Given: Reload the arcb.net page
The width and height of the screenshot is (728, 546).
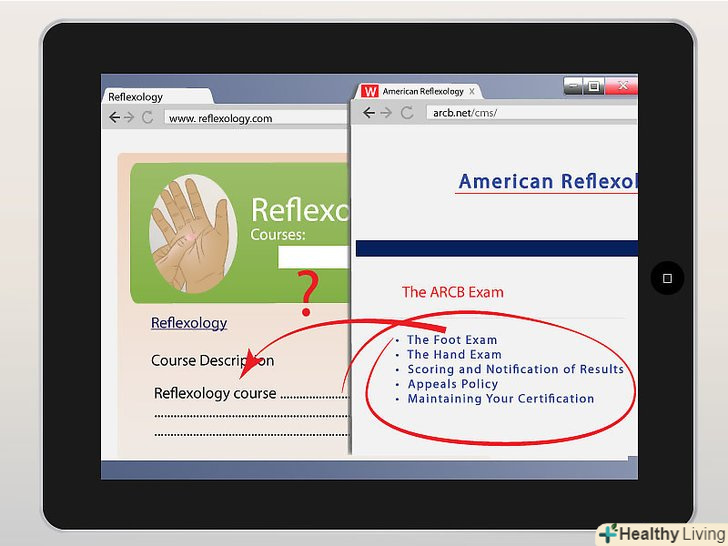Looking at the screenshot, I should click(x=407, y=112).
